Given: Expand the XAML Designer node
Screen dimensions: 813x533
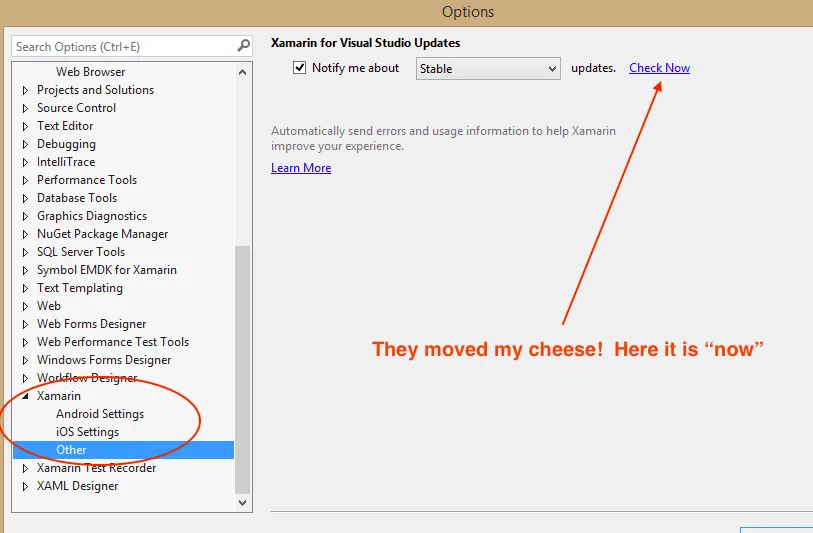Looking at the screenshot, I should (25, 486).
